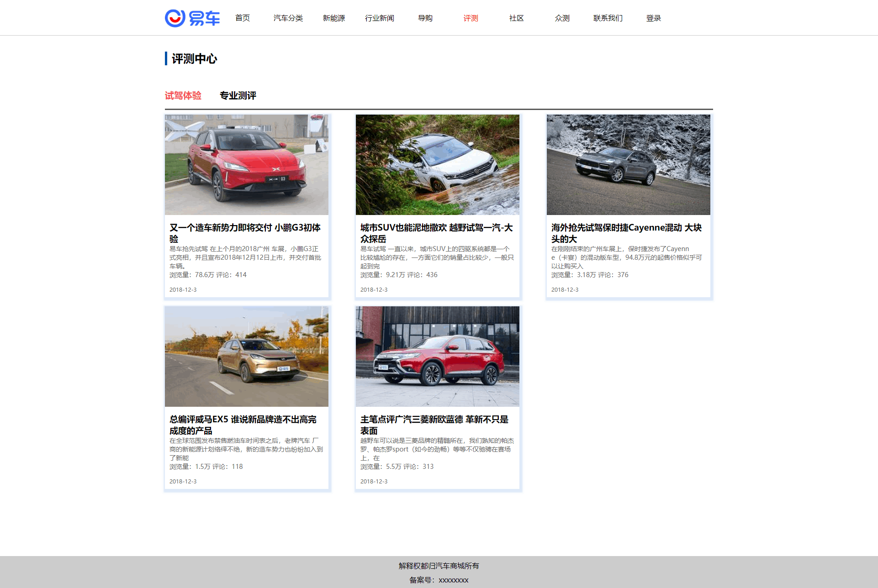878x588 pixels.
Task: Select 导购 in the top navigation
Action: point(425,18)
